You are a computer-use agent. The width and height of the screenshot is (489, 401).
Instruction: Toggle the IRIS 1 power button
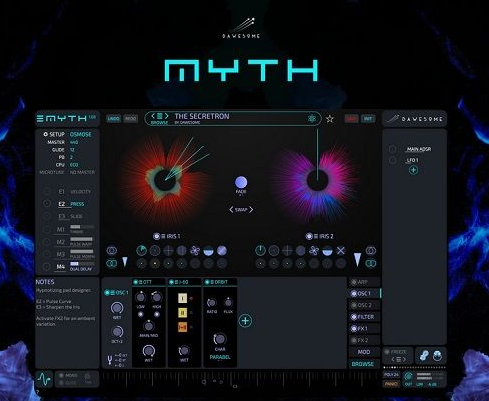[156, 236]
